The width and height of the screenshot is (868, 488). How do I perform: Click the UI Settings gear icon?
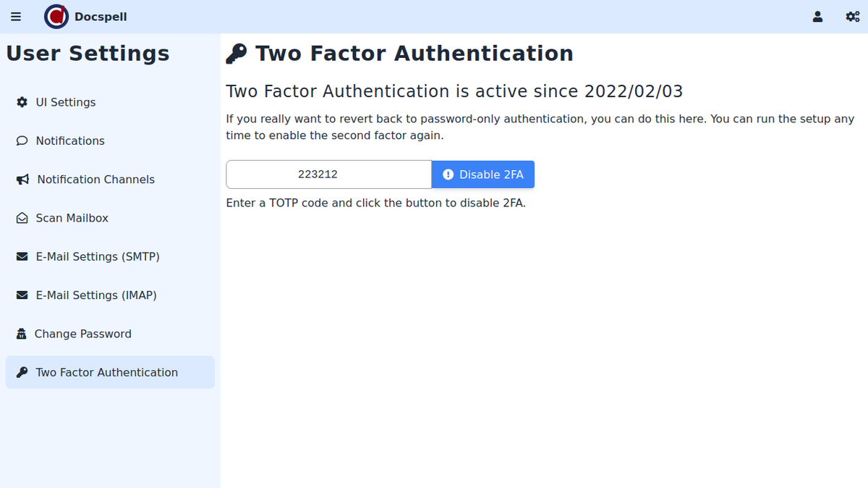click(x=22, y=102)
